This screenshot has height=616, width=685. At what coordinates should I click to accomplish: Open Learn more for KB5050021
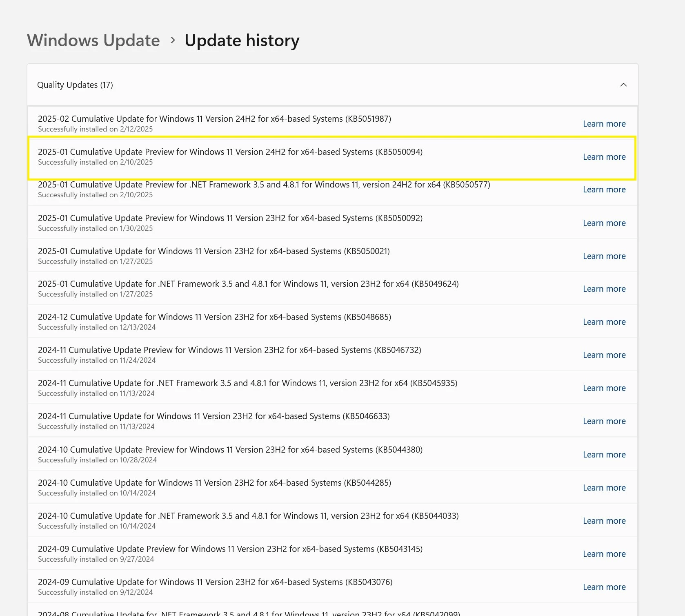point(604,256)
